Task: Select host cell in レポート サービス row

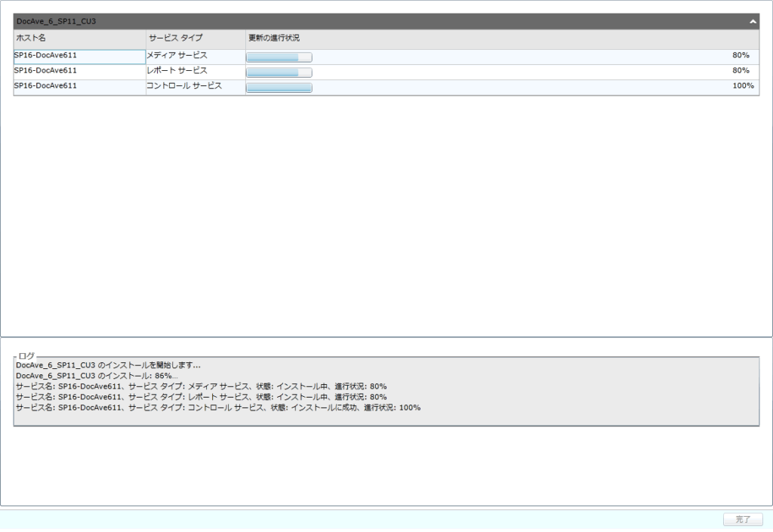Action: pyautogui.click(x=80, y=72)
